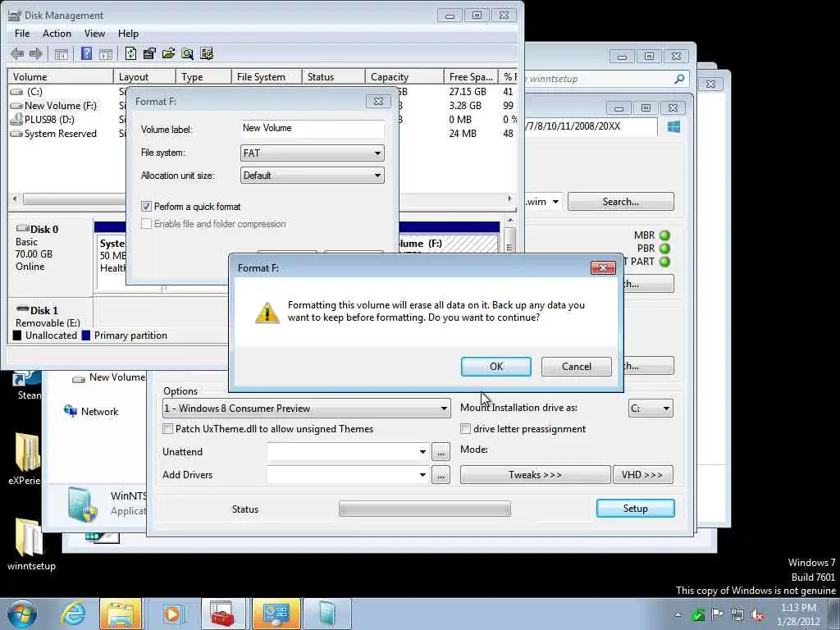Show hidden tray icons arrow

click(x=678, y=615)
